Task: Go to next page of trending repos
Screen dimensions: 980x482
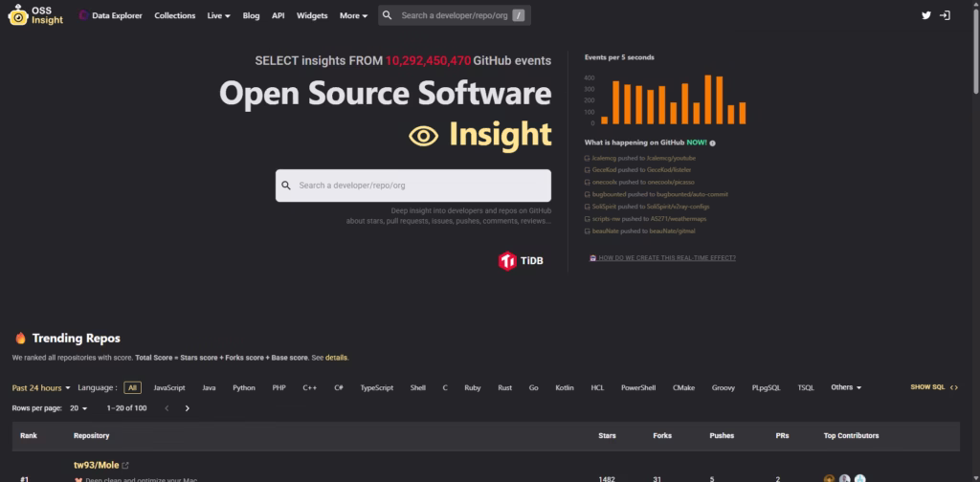Action: point(188,408)
